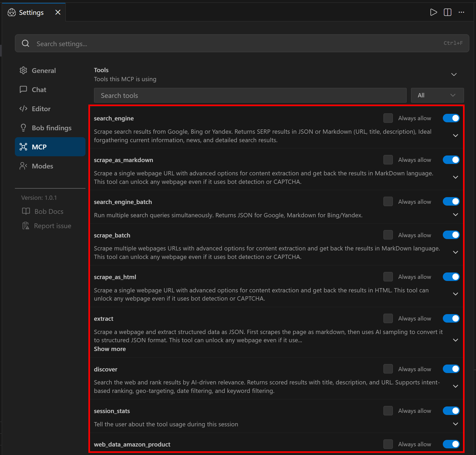Check Always allow for search_engine
This screenshot has height=455, width=476.
click(x=388, y=118)
